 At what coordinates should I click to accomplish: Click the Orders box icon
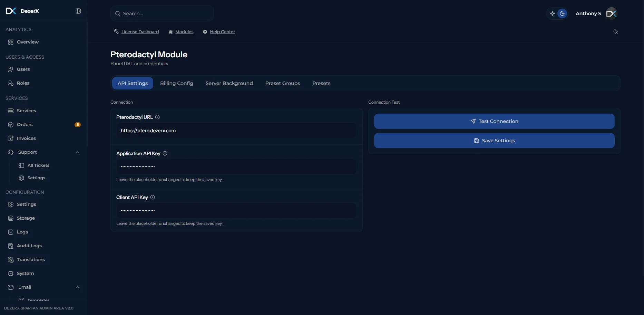[x=11, y=125]
